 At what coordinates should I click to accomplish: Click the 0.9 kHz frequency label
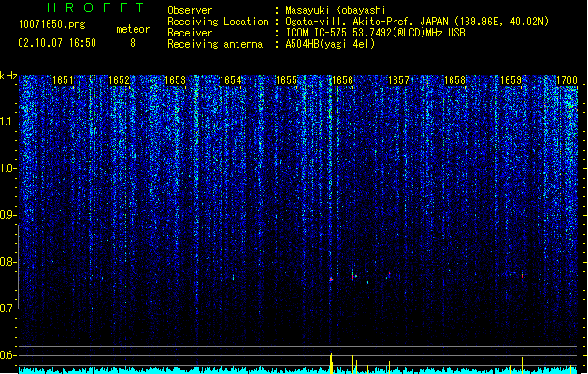(7, 215)
